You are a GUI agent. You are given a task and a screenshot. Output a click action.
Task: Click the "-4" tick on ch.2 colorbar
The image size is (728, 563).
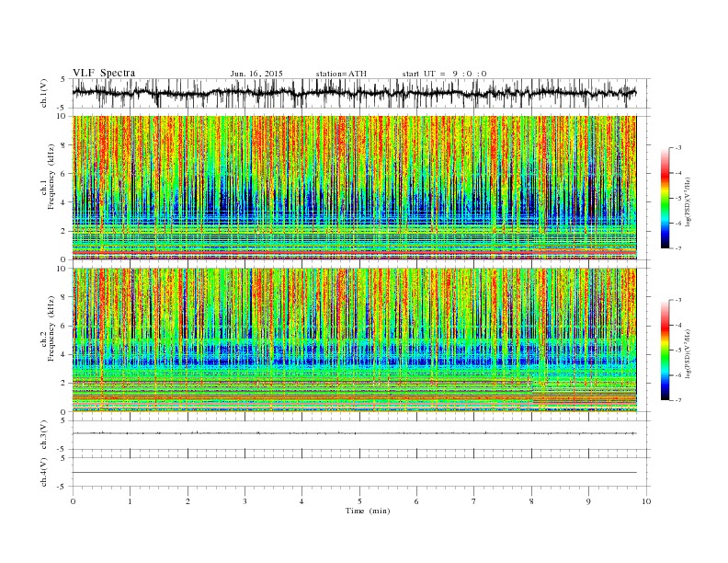pos(677,325)
